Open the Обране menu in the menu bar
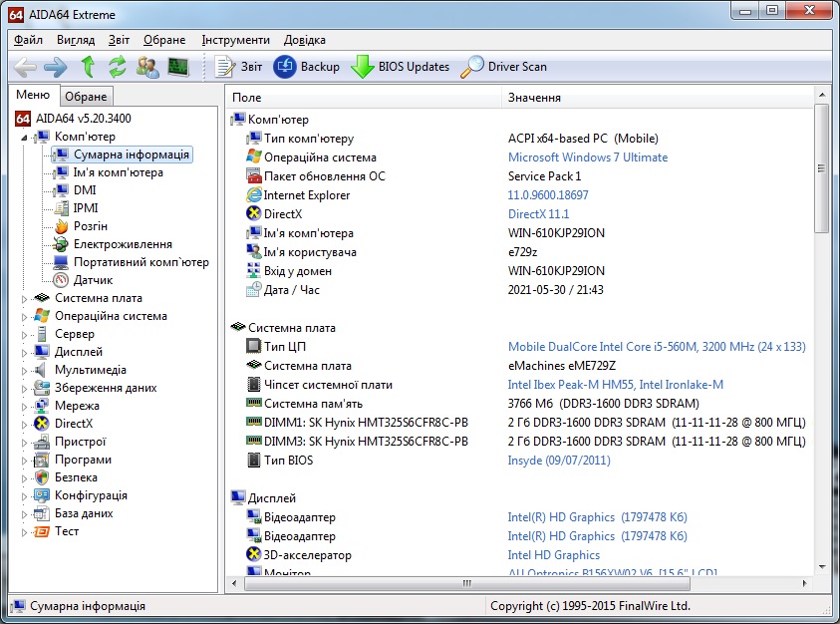This screenshot has height=624, width=840. tap(164, 40)
